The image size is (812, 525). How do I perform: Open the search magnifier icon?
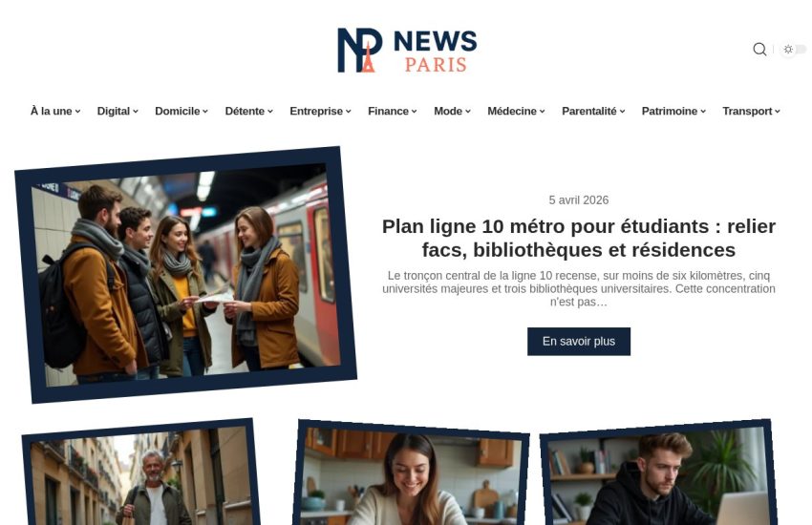[759, 49]
